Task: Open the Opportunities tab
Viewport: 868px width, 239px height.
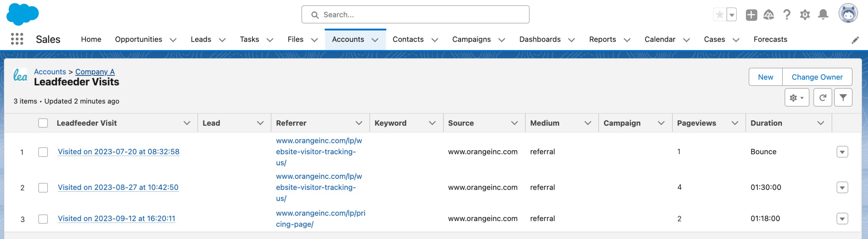Action: click(139, 39)
